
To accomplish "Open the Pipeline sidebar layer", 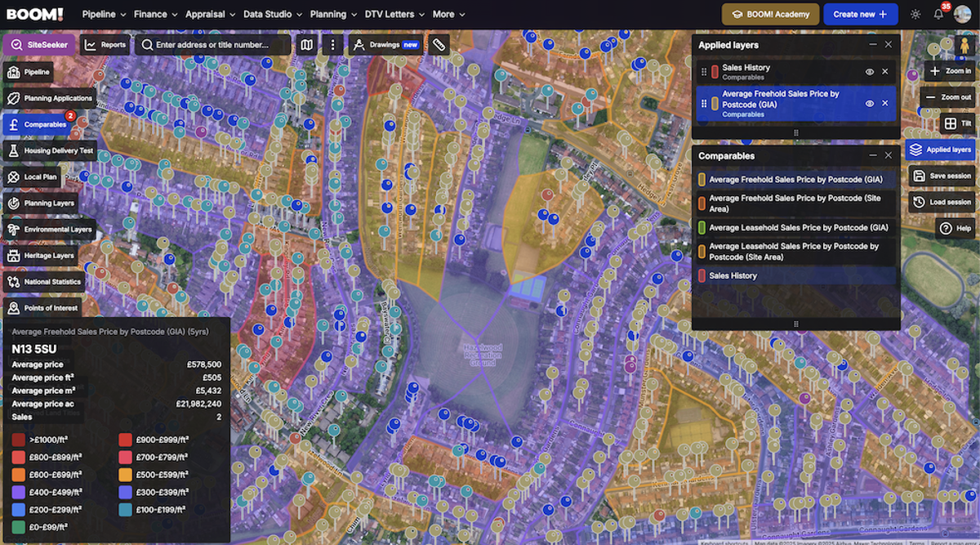I will pos(29,72).
